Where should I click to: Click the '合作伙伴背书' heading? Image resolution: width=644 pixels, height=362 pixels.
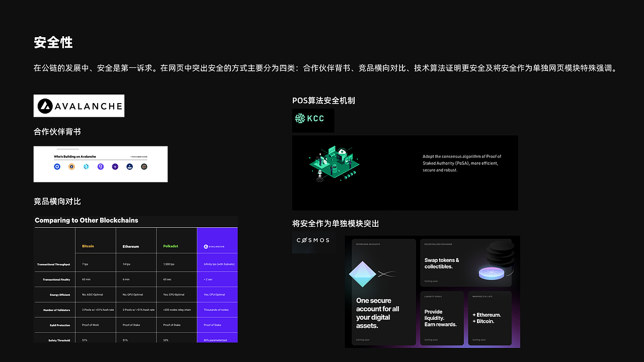57,132
